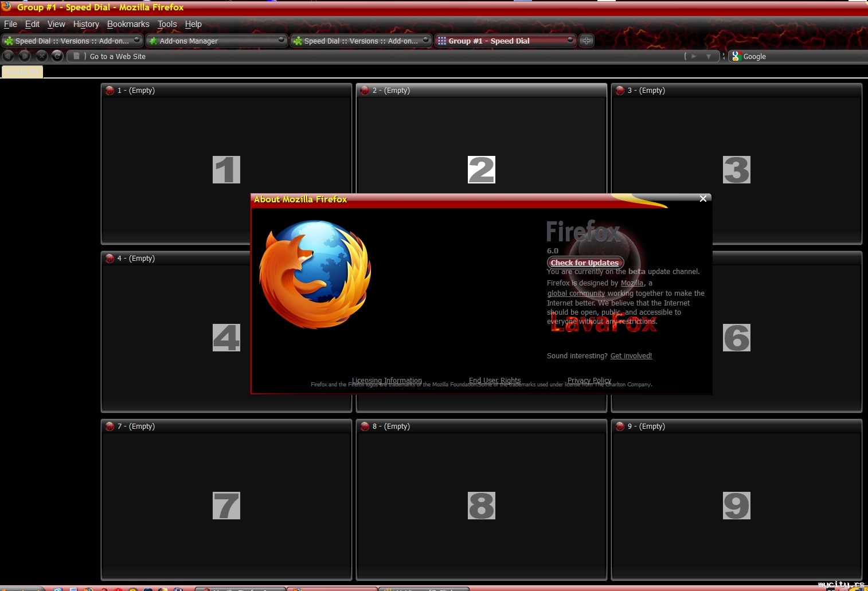Open the Google search engine selector
Screen dimensions: 868x591
pyautogui.click(x=737, y=56)
